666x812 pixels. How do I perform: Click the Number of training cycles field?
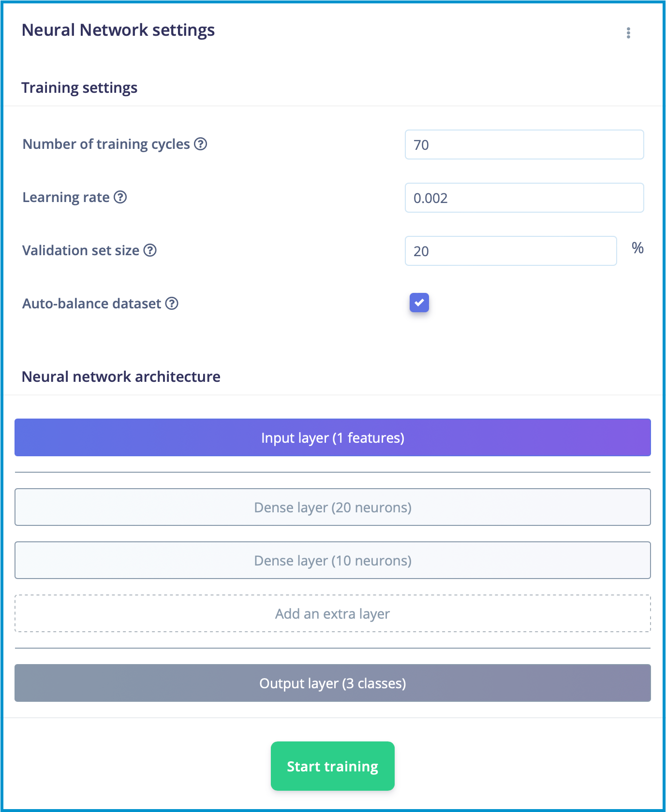point(524,145)
